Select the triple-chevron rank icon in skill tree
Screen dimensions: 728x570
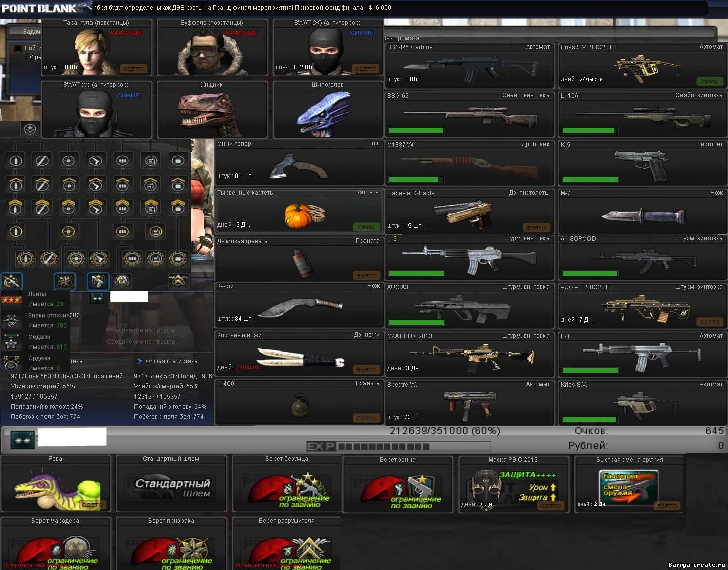click(178, 281)
